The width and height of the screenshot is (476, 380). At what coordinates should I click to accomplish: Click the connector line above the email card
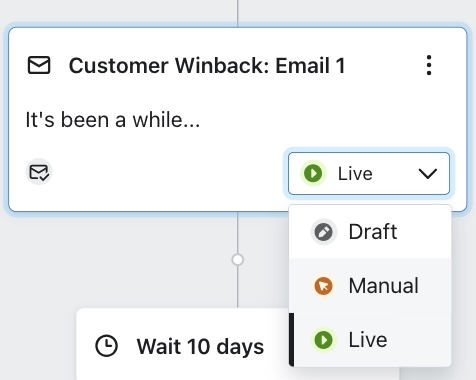[238, 13]
